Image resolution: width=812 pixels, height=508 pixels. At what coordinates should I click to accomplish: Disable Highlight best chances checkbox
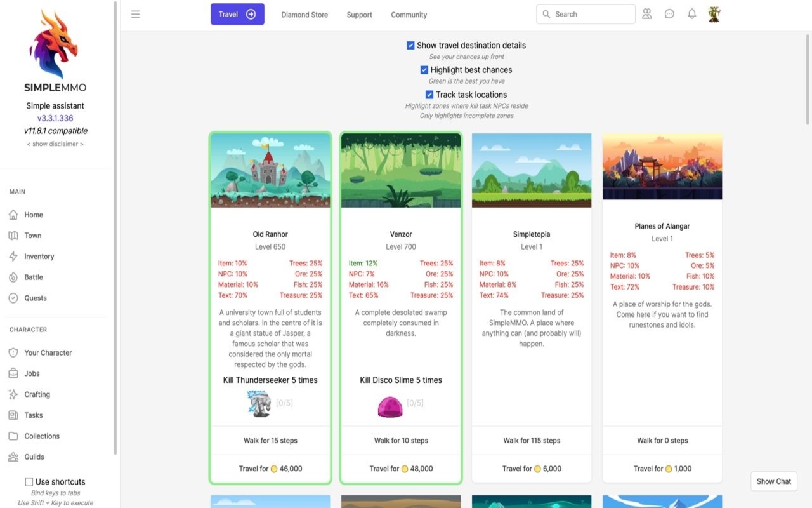tap(424, 70)
